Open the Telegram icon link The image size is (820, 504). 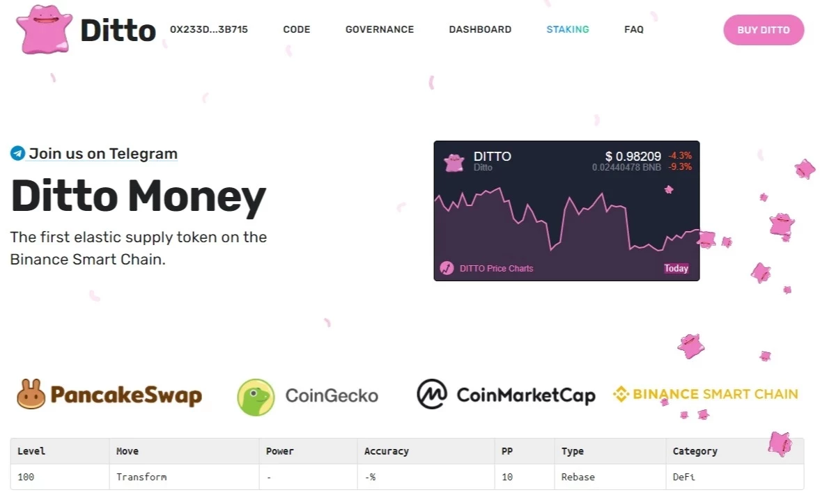click(x=18, y=153)
